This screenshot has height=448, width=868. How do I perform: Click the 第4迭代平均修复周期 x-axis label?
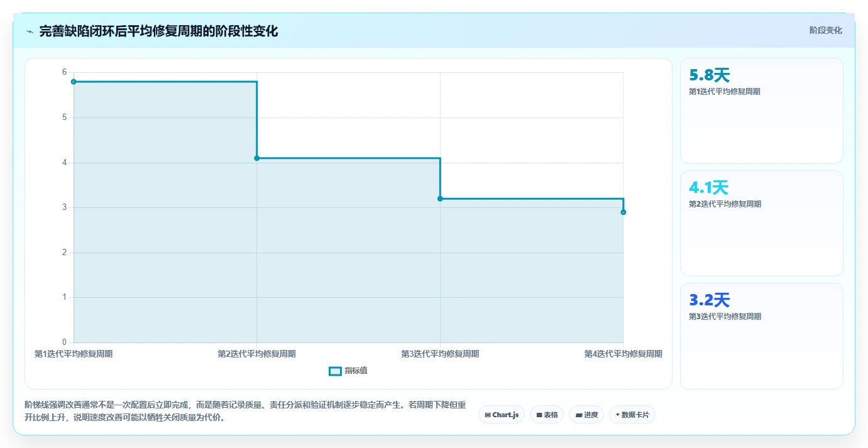click(x=624, y=354)
